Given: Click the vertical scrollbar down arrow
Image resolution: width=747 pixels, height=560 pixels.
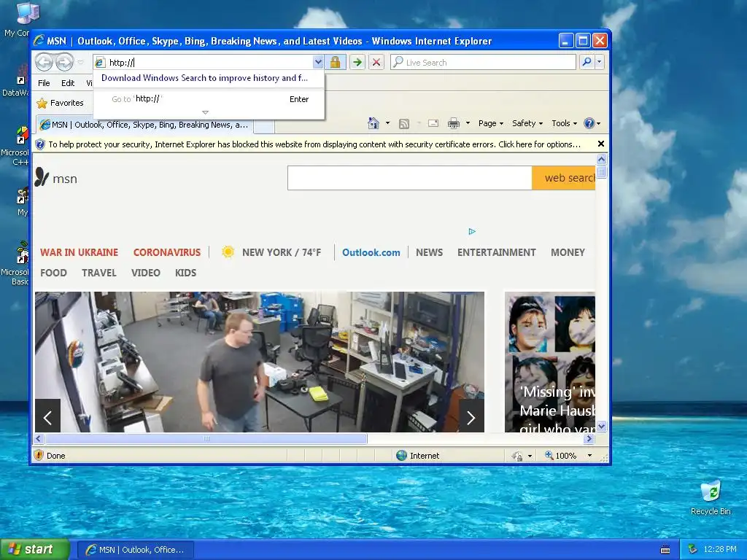Looking at the screenshot, I should pyautogui.click(x=601, y=426).
